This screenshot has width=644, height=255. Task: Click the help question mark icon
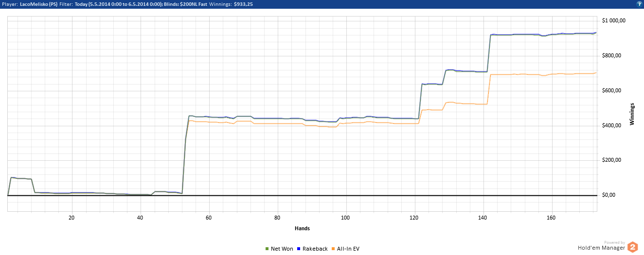(639, 4)
